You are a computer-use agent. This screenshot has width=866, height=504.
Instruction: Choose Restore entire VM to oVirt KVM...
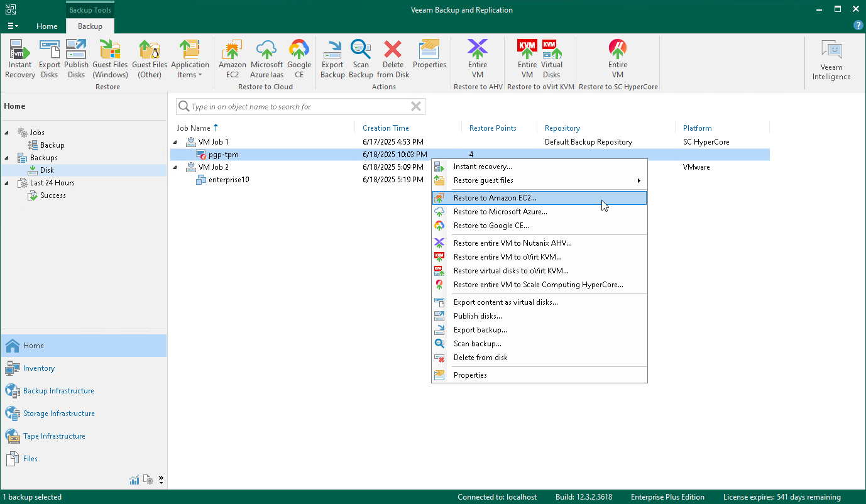539,257
